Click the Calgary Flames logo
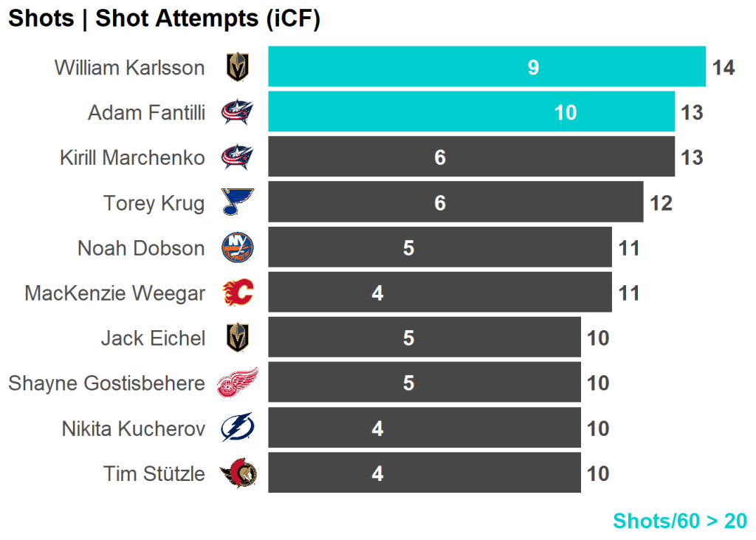 point(238,293)
